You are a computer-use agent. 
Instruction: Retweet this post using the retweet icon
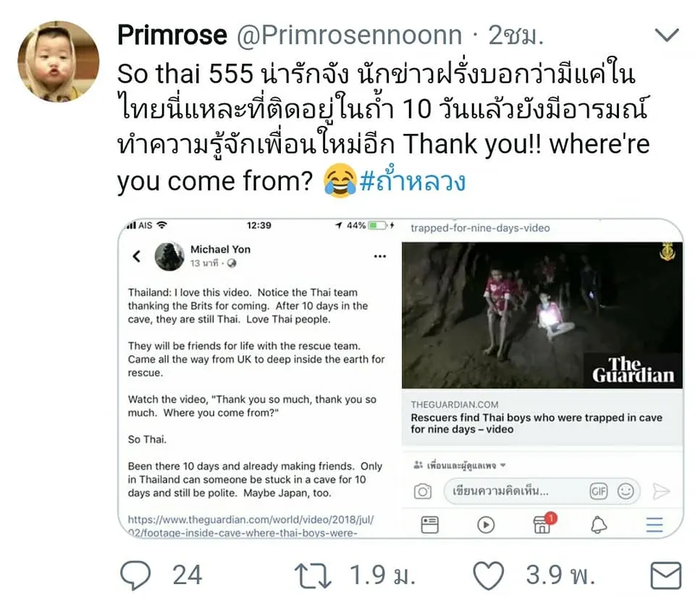[x=313, y=575]
